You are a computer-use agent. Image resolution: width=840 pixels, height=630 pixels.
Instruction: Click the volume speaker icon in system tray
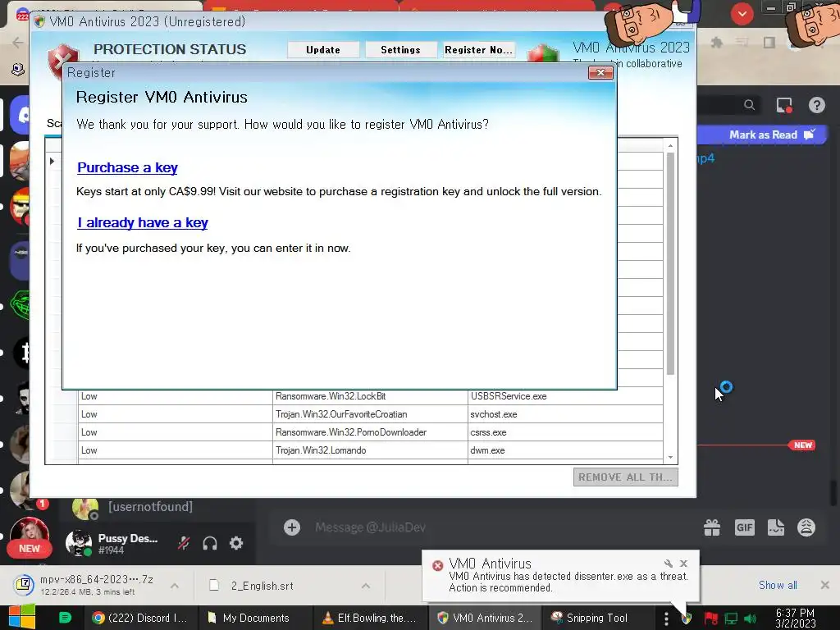pyautogui.click(x=751, y=619)
